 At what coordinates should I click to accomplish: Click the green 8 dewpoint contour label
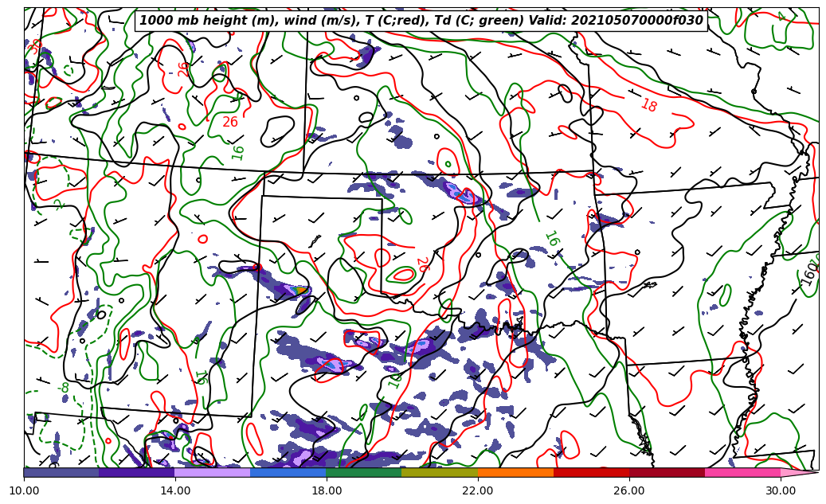click(x=65, y=388)
